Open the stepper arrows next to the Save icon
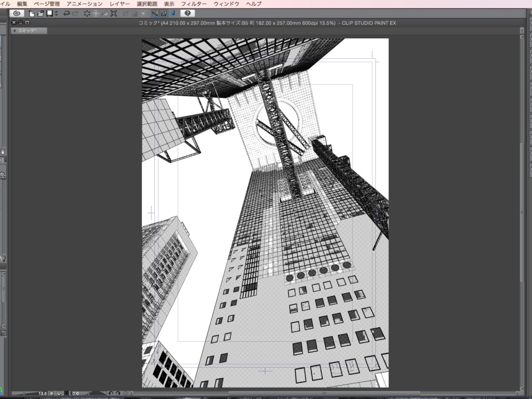Viewport: 532px width, 399px height. pos(56,13)
